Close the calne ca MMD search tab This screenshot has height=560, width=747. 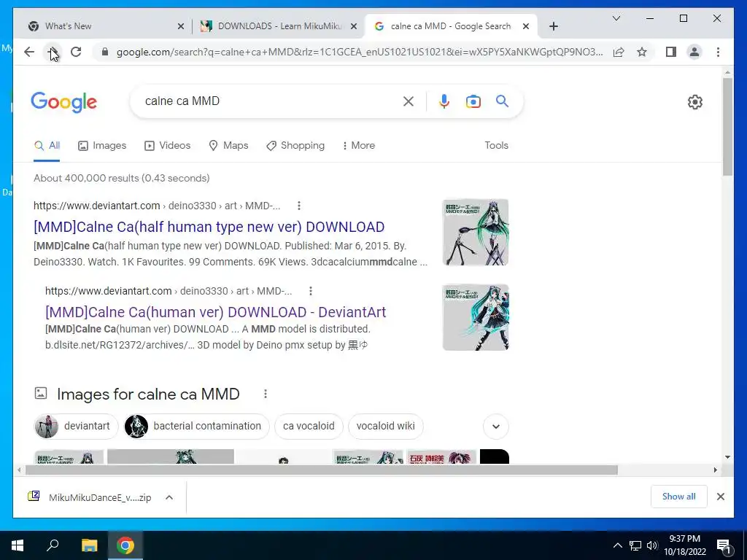pos(526,26)
